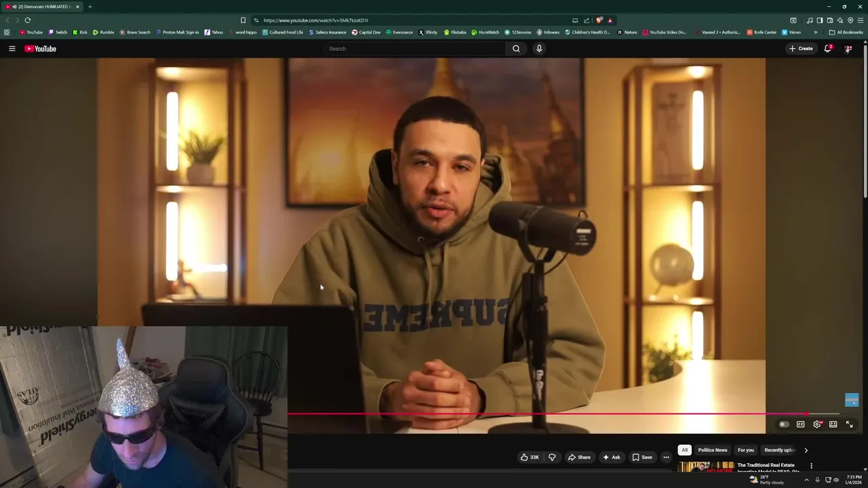Open Brave VPN toolbar icon
Image resolution: width=868 pixels, height=488 pixels.
tap(850, 20)
